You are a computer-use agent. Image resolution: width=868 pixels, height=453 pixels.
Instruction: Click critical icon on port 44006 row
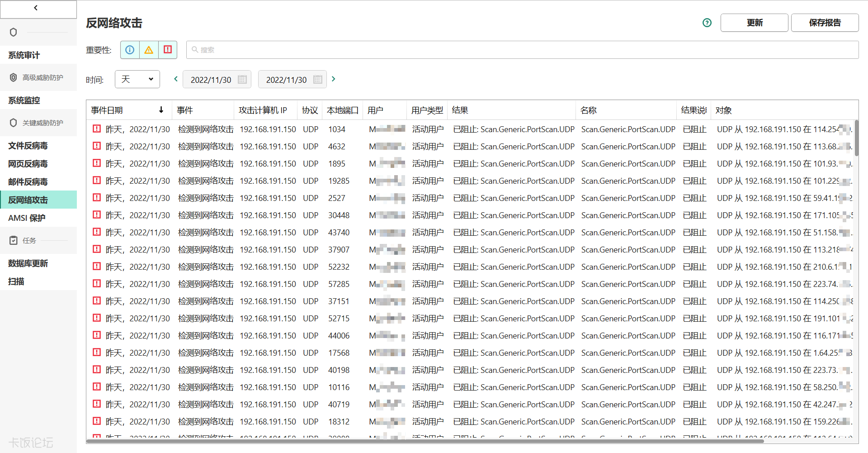point(97,335)
